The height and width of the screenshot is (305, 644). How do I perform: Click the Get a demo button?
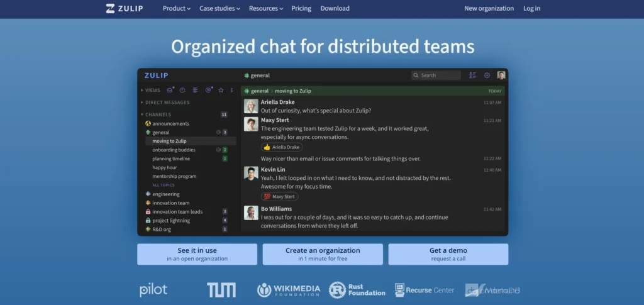[x=448, y=254]
